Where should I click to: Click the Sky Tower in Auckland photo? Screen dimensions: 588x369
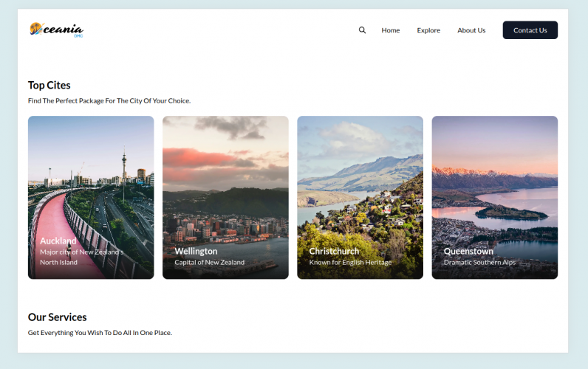click(x=124, y=166)
